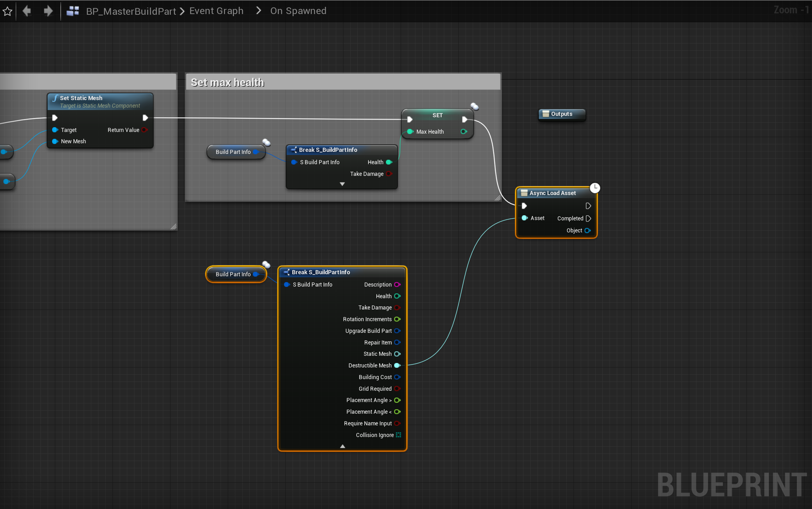Click the function icon on Set Static Mesh
Image resolution: width=812 pixels, height=509 pixels.
tap(55, 98)
